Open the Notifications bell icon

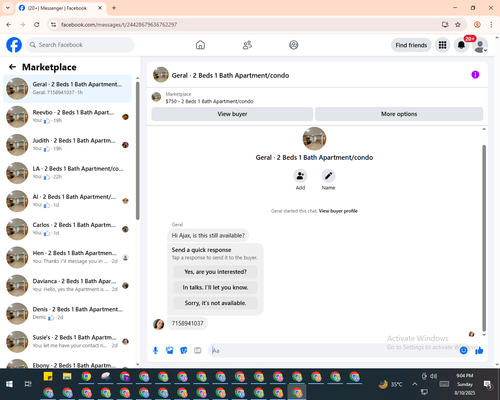pos(461,45)
